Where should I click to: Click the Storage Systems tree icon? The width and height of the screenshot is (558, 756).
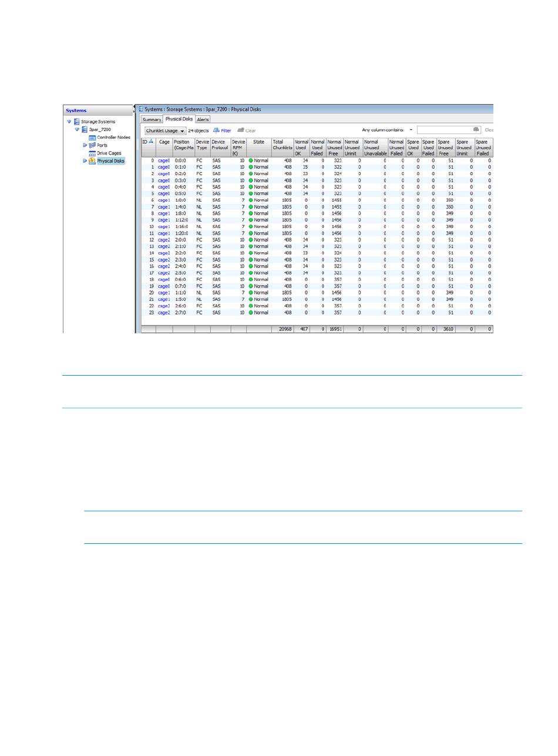click(x=76, y=122)
